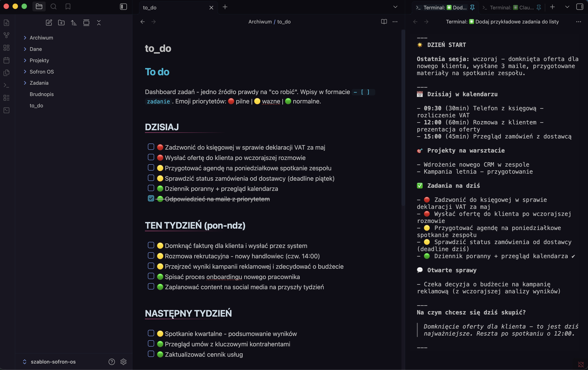
Task: Open the graph view ribbon icon
Action: tap(7, 35)
